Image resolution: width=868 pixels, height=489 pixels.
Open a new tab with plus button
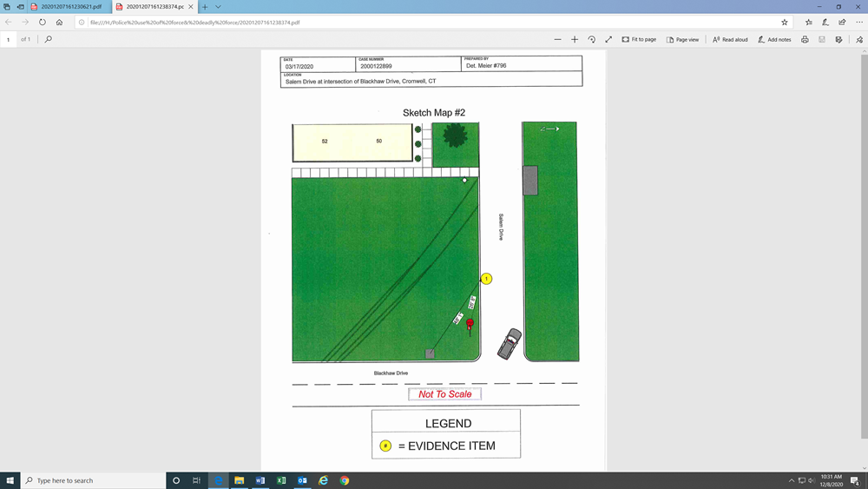(x=205, y=6)
